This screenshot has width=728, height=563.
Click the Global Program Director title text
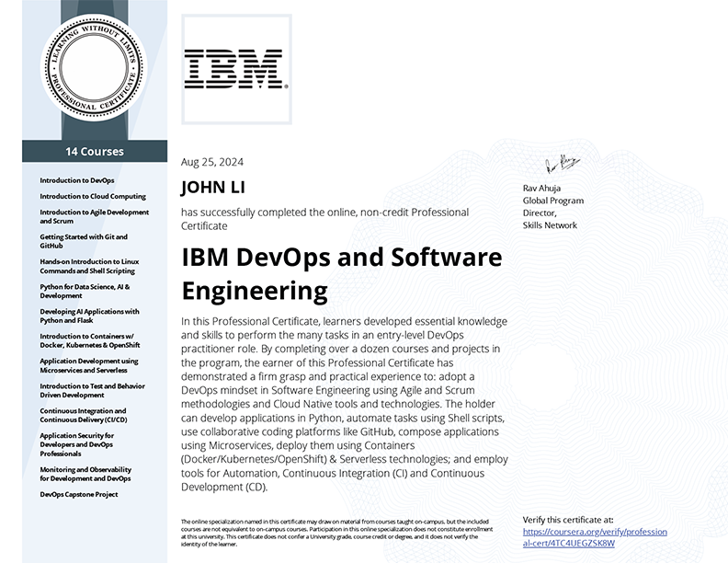[553, 207]
